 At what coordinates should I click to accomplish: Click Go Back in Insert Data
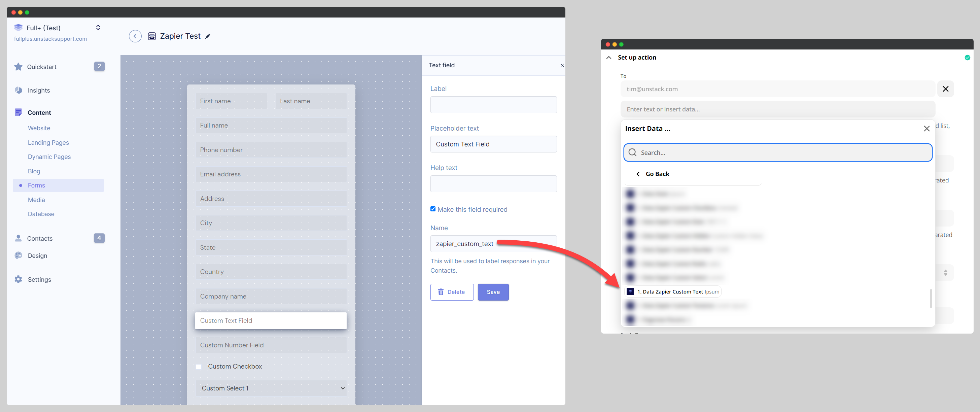click(x=653, y=174)
